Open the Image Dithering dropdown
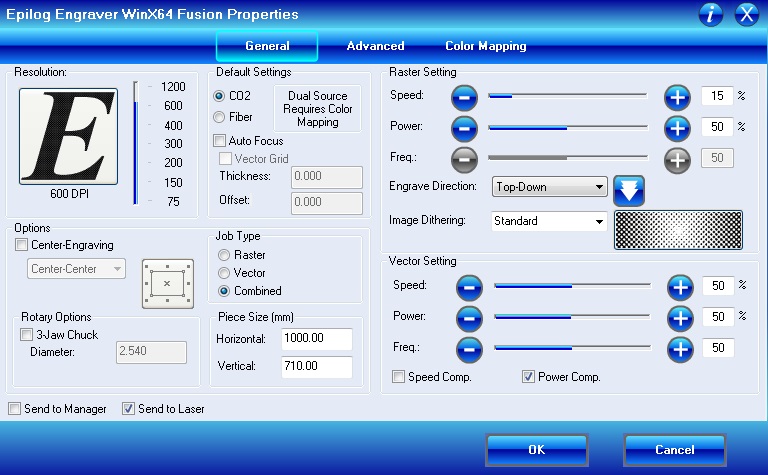 (550, 221)
